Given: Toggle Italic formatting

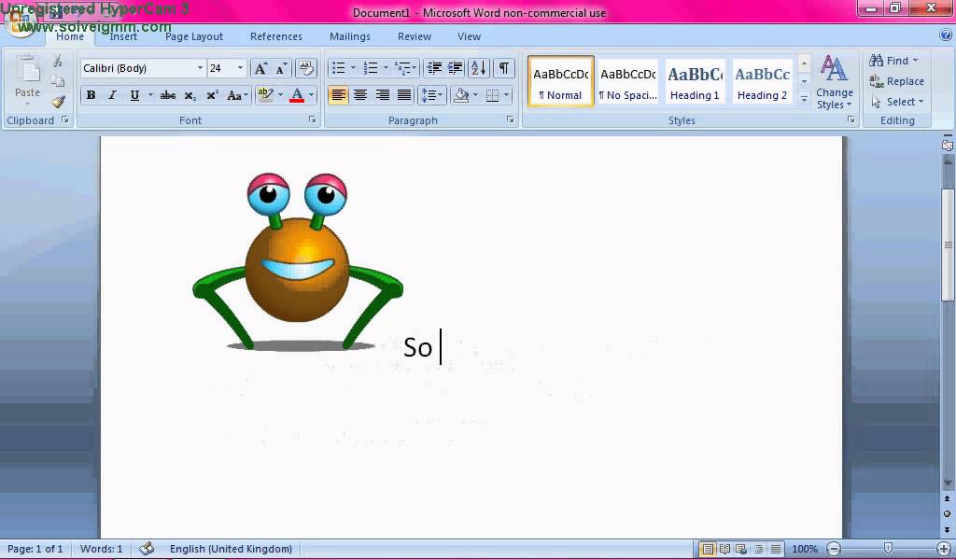Looking at the screenshot, I should (112, 95).
